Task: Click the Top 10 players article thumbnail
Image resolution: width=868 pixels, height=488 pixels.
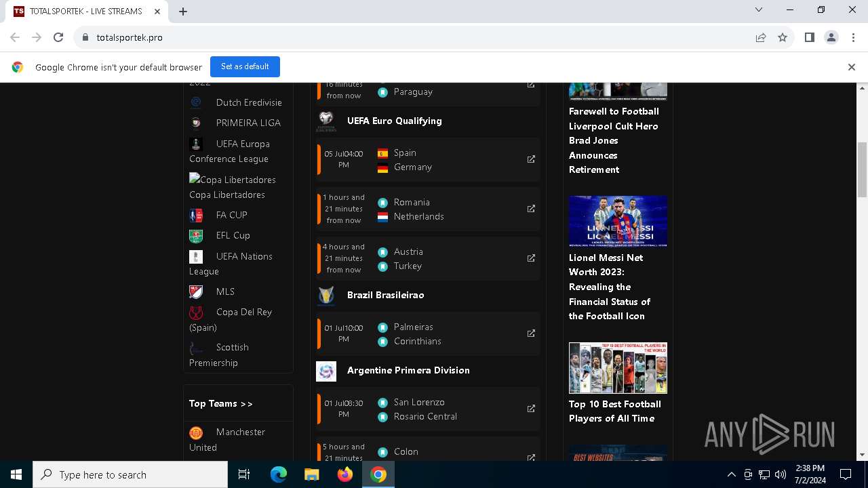Action: point(618,368)
